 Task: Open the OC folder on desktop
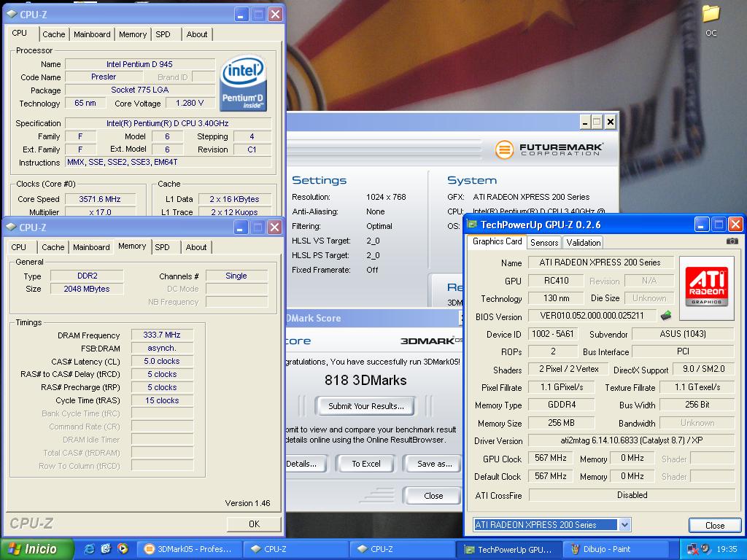coord(711,20)
